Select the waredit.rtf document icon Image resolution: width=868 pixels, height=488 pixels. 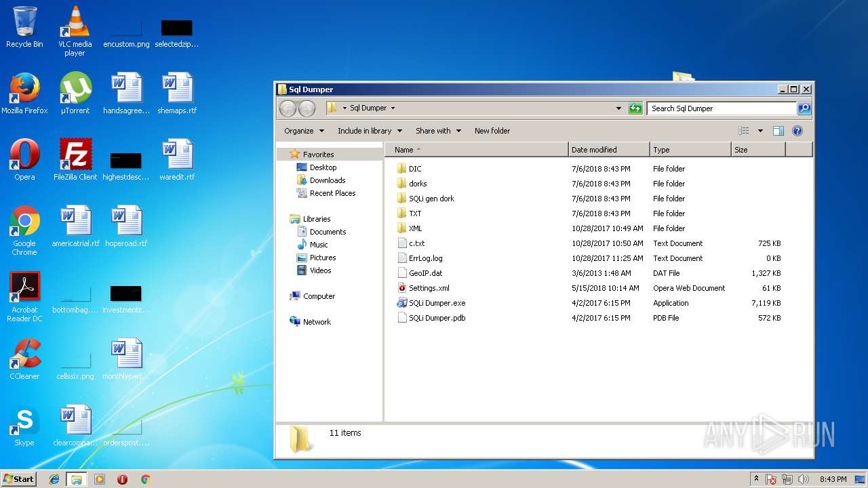(177, 160)
